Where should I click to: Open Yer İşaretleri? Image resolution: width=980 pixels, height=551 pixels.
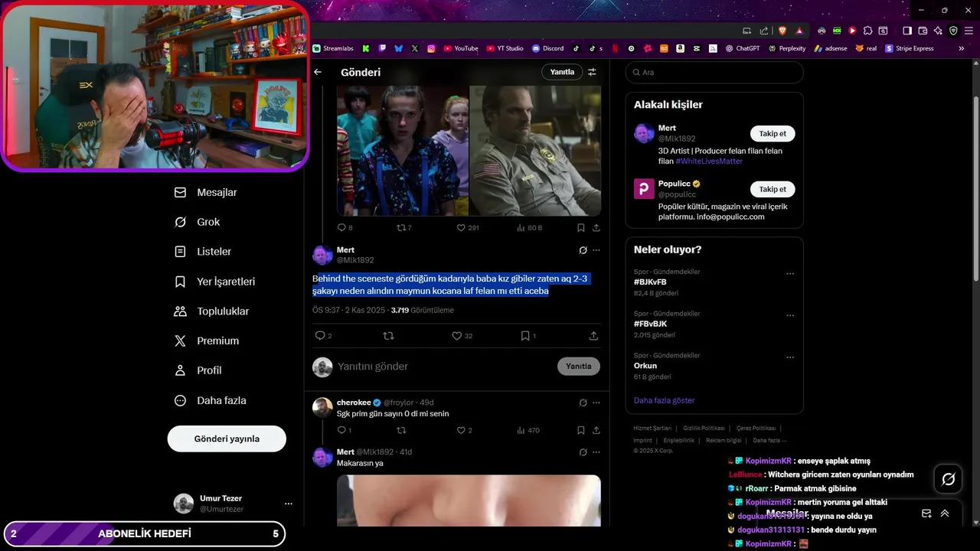[215, 282]
